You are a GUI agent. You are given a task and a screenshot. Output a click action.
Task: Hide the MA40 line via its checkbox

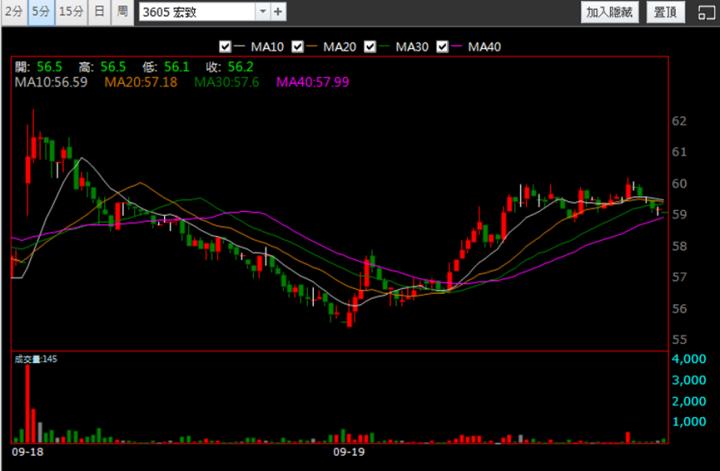(444, 47)
